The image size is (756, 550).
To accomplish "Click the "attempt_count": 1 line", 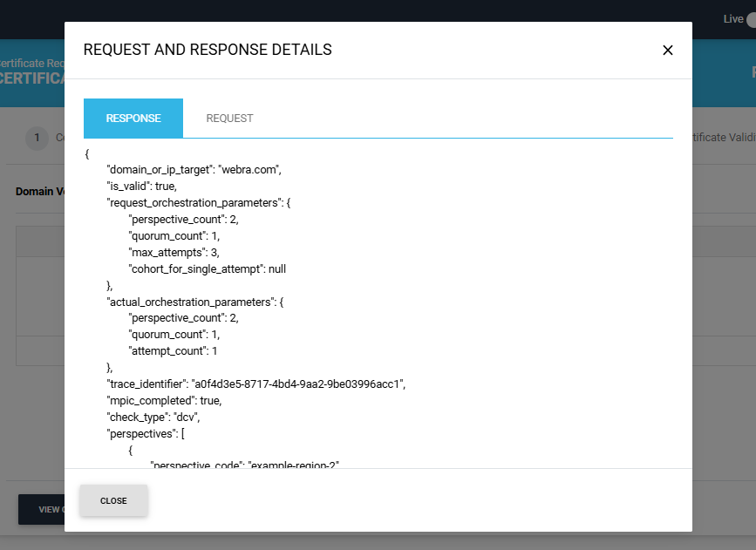I will point(174,351).
